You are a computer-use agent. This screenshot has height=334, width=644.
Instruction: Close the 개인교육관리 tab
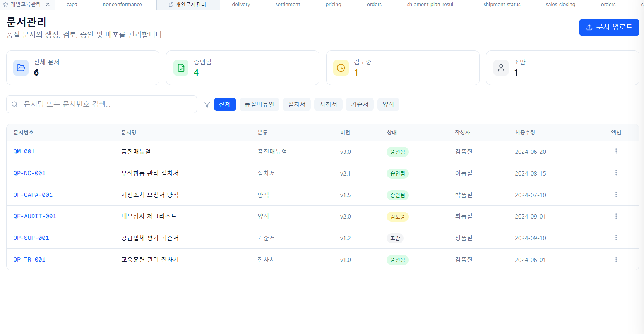click(x=48, y=5)
